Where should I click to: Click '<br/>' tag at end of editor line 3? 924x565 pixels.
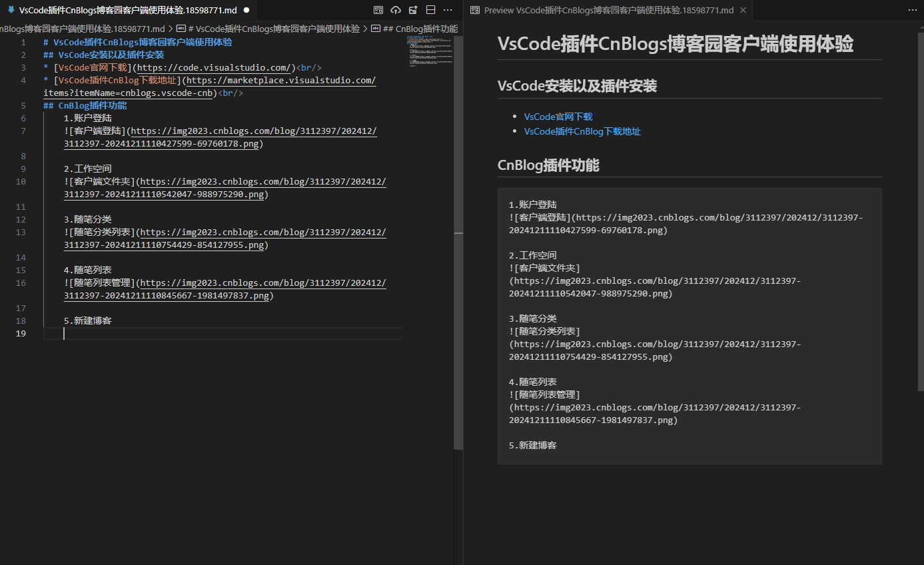point(308,67)
